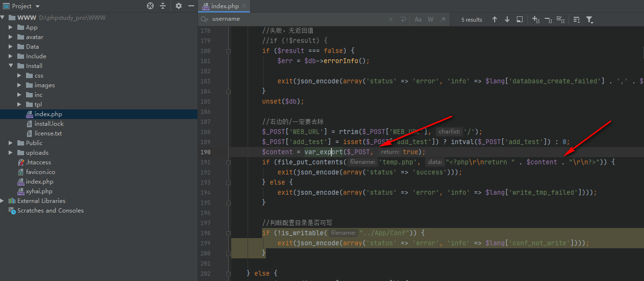
Task: Unselect the current occurrence
Action: (548, 19)
